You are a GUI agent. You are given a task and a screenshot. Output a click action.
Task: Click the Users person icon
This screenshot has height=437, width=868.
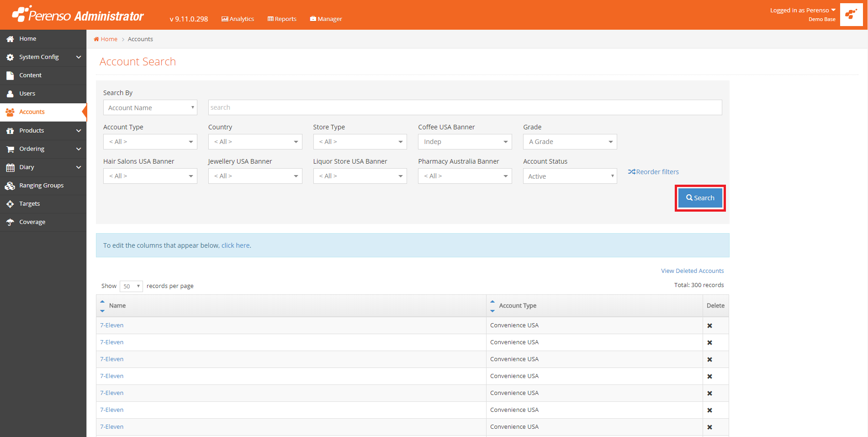point(10,94)
